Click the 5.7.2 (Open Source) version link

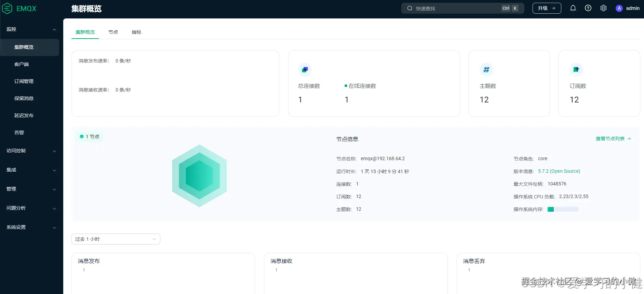[559, 171]
